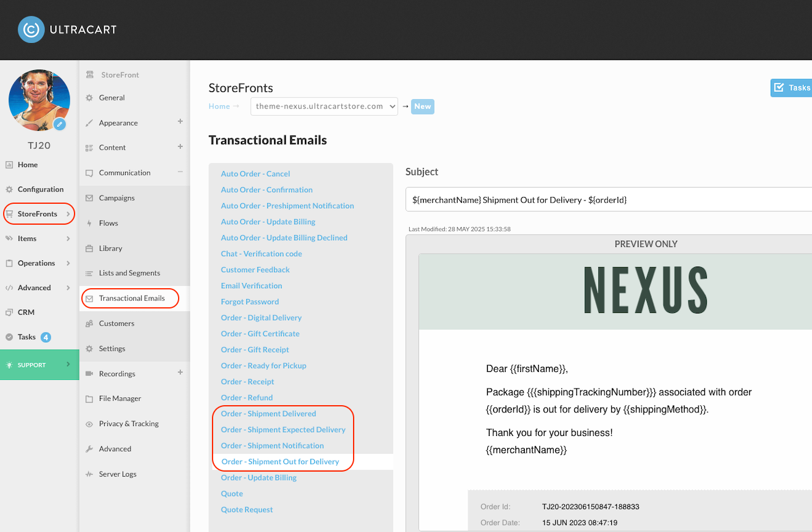This screenshot has width=812, height=532.
Task: Select Lists and Segments menu item
Action: [129, 273]
